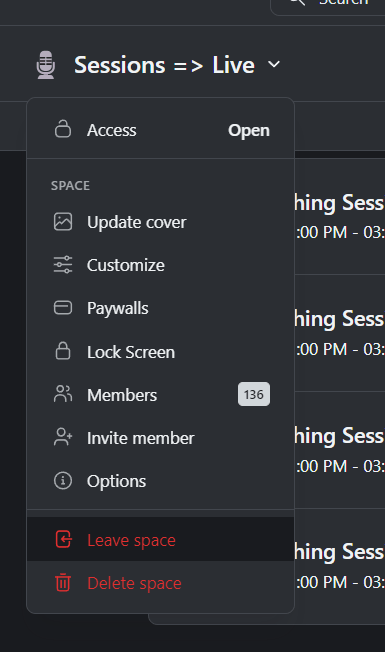Image resolution: width=385 pixels, height=652 pixels.
Task: Click the Sessions => Live title
Action: (164, 65)
